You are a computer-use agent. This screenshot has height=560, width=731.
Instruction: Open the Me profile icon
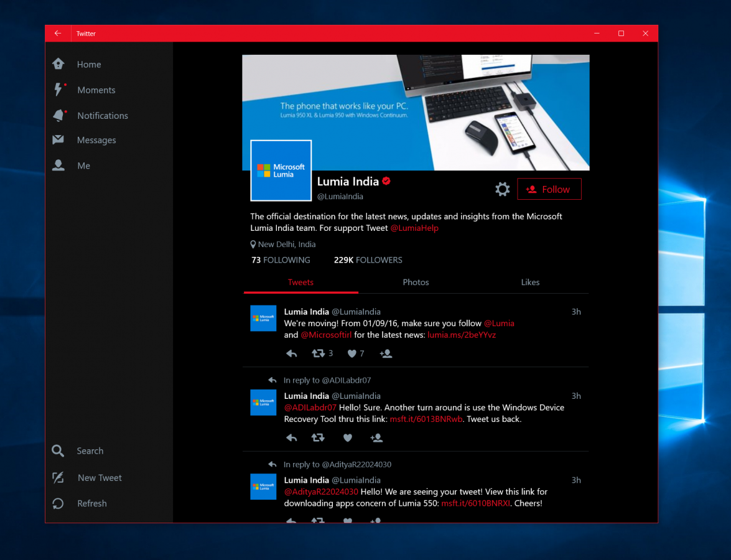click(x=58, y=165)
